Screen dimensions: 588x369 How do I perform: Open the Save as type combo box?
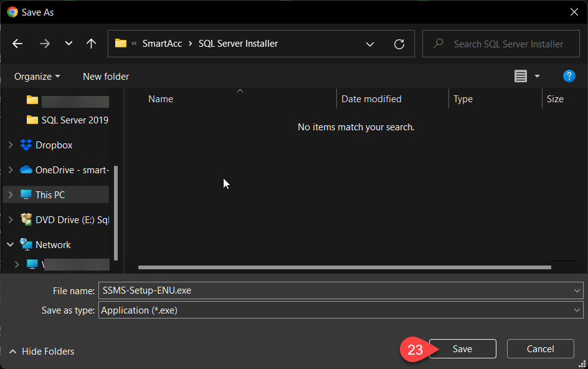point(341,310)
